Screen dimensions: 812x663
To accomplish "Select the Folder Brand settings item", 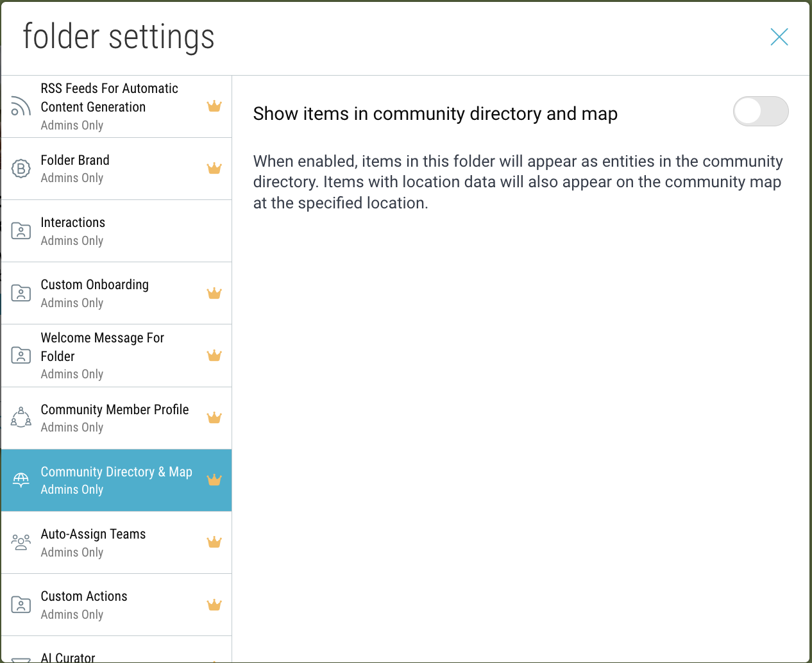I will coord(116,169).
